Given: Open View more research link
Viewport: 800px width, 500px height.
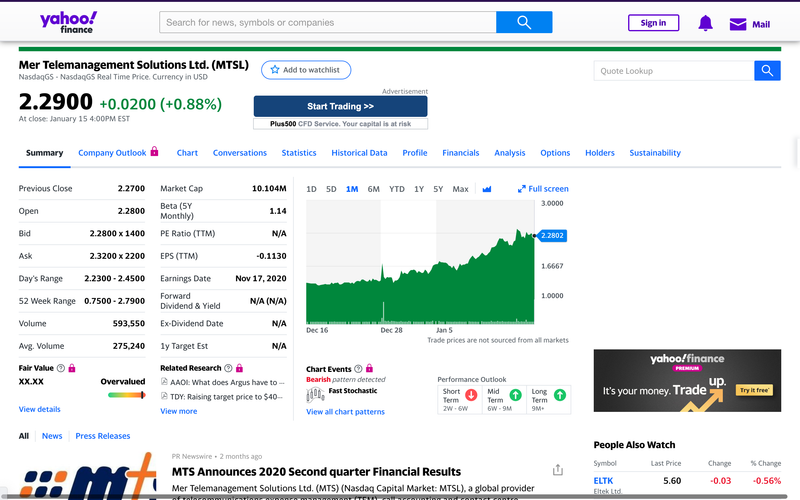Looking at the screenshot, I should click(x=179, y=411).
